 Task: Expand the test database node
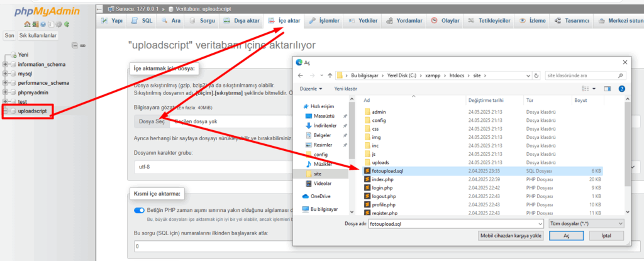5,101
